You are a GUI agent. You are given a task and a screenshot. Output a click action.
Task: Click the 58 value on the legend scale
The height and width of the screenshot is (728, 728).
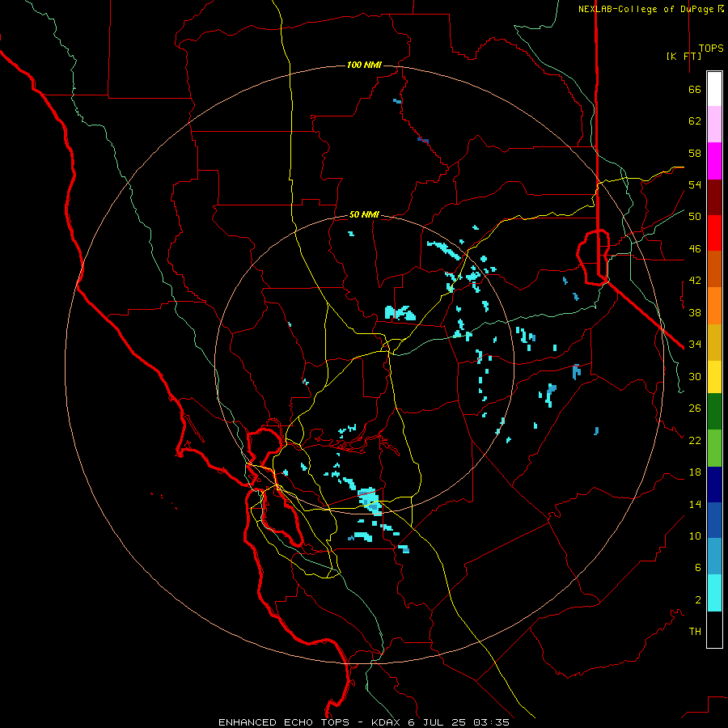pos(695,153)
